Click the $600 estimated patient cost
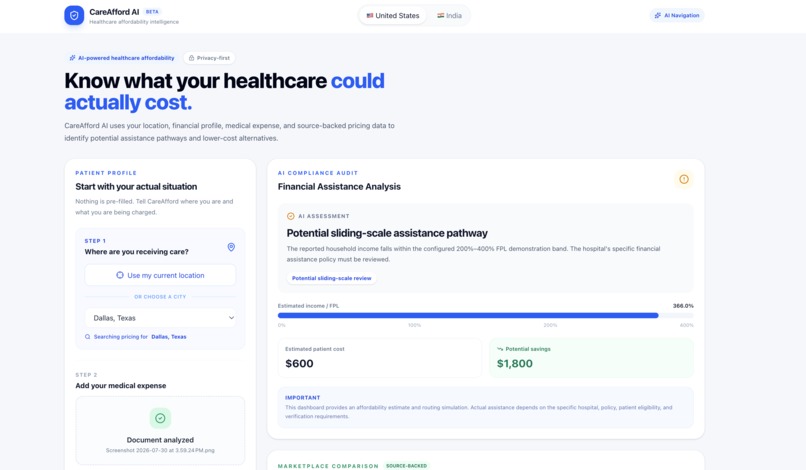Viewport: 806px width, 470px height. (x=299, y=364)
